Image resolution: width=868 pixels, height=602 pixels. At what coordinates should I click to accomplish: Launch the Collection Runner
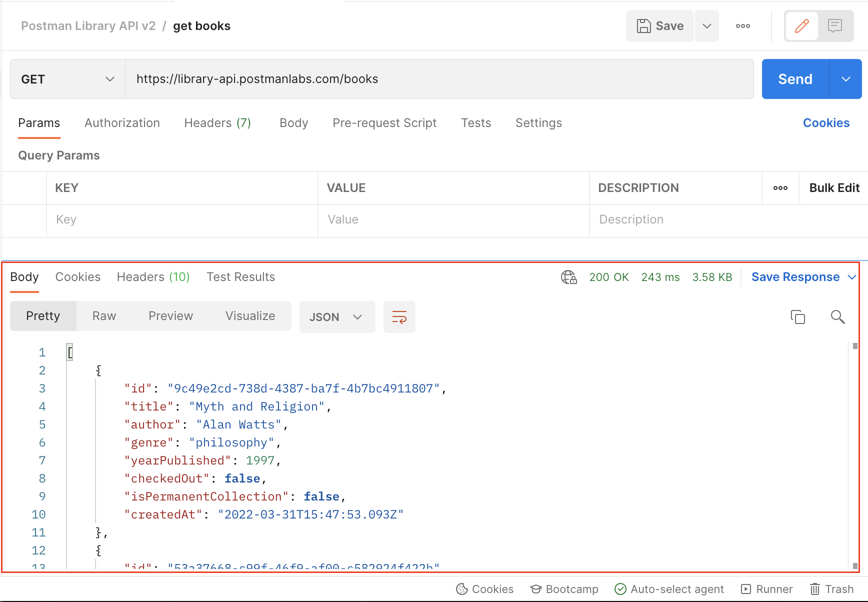(x=766, y=589)
